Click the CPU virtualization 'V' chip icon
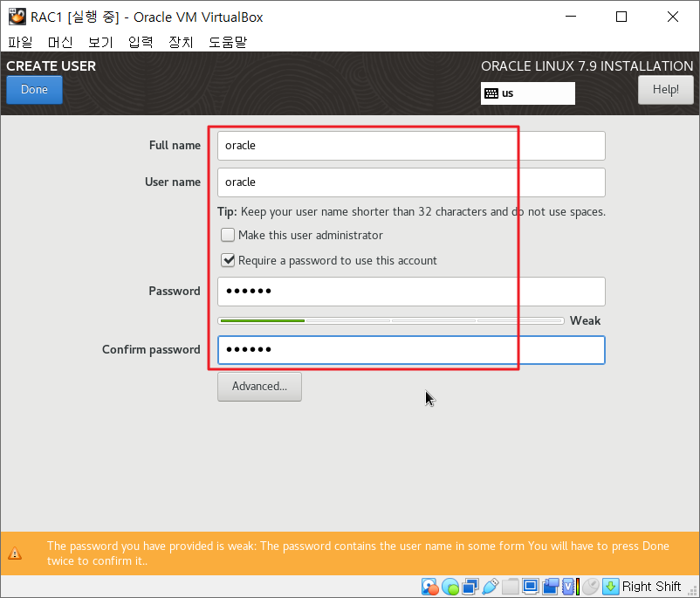This screenshot has height=598, width=700. click(570, 587)
